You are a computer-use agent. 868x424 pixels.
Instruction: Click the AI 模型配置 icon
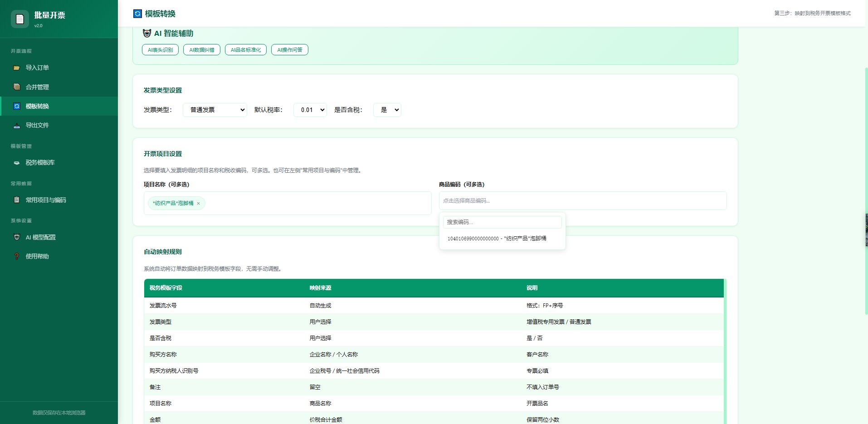(x=17, y=237)
